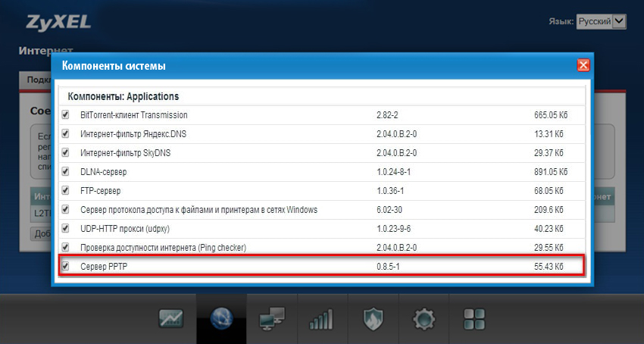644x344 pixels.
Task: Toggle UDP-HTTP прокси (udpxy) checkbox
Action: pos(65,229)
